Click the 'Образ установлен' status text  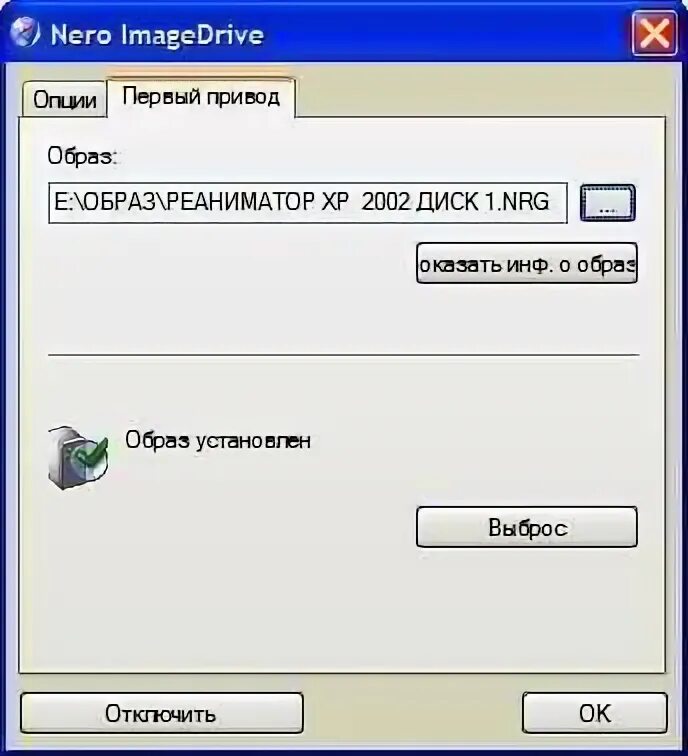(218, 440)
